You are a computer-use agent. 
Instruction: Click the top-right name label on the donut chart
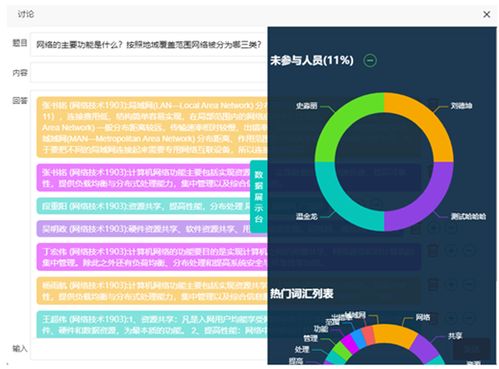(x=461, y=106)
